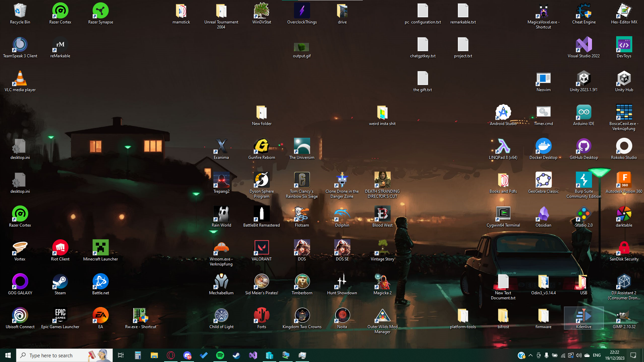Open Task View on the taskbar
644x362 pixels.
pyautogui.click(x=121, y=355)
